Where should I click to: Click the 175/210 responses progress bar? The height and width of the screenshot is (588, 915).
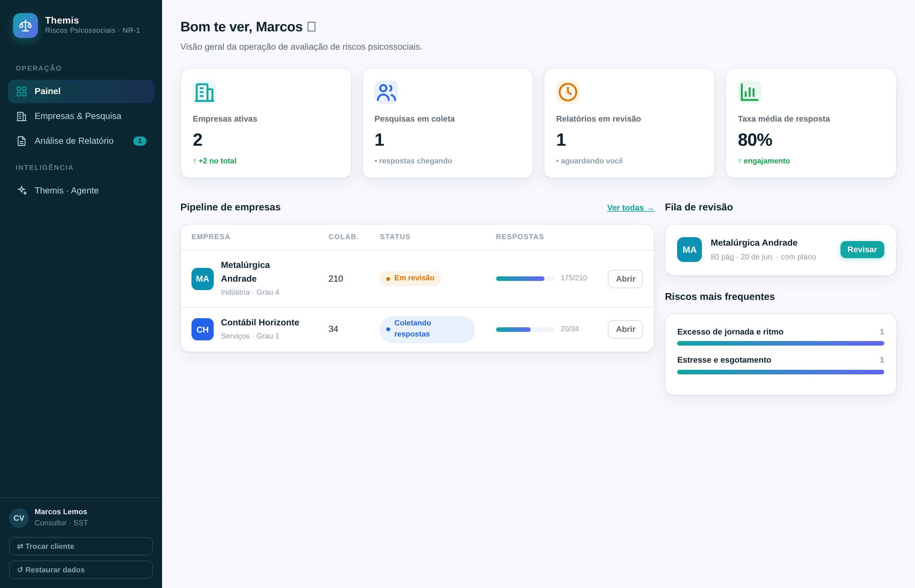(525, 279)
